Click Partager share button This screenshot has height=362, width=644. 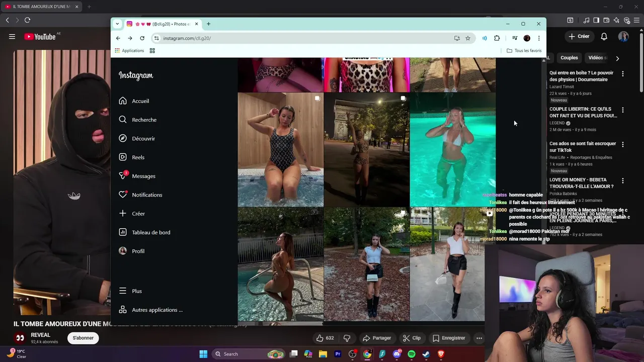click(377, 338)
